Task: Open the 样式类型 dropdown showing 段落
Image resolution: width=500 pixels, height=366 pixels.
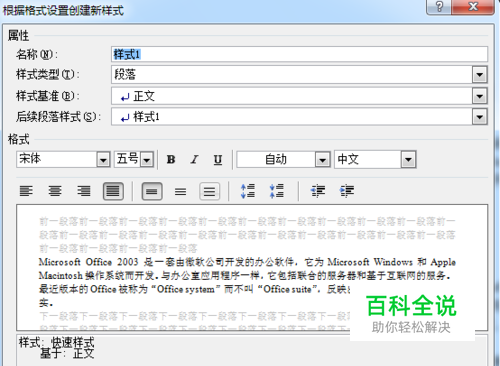Action: (480, 75)
